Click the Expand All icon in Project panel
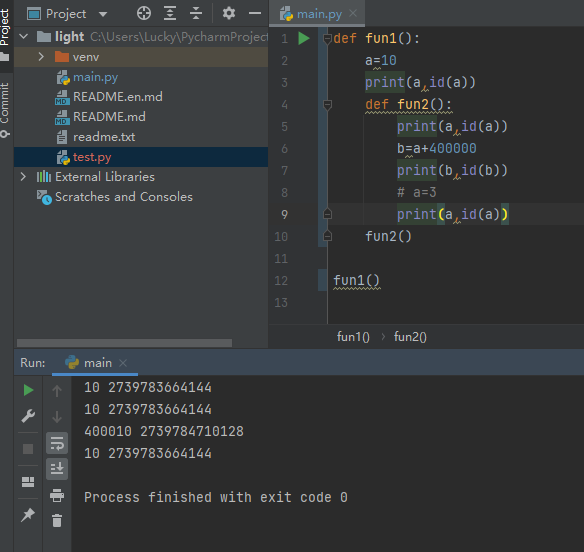This screenshot has height=552, width=584. [x=170, y=14]
